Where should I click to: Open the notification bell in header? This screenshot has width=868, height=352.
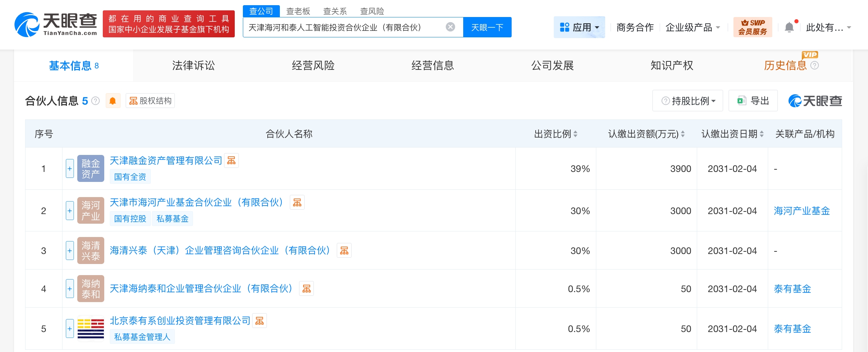pos(789,27)
